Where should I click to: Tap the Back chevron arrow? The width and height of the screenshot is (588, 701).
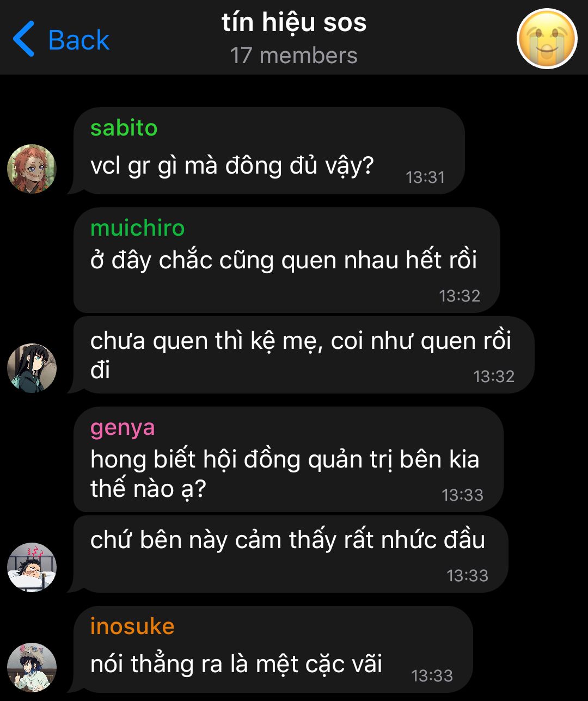(x=23, y=39)
